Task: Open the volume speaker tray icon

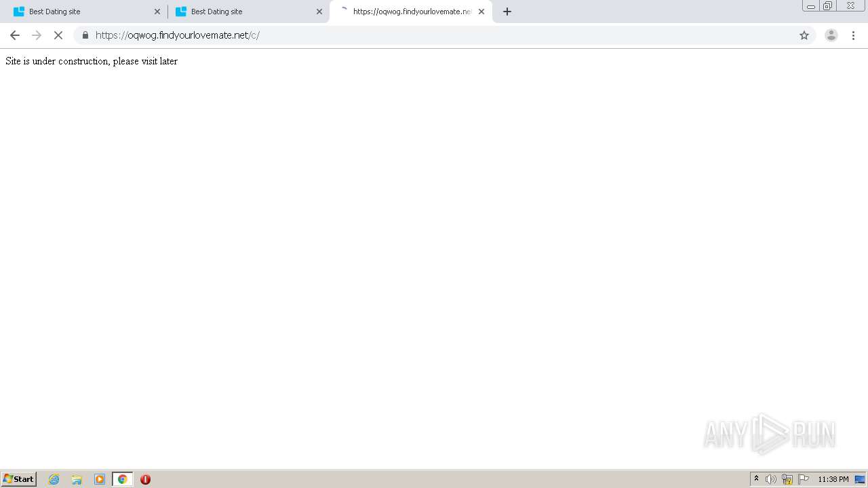Action: pyautogui.click(x=771, y=479)
